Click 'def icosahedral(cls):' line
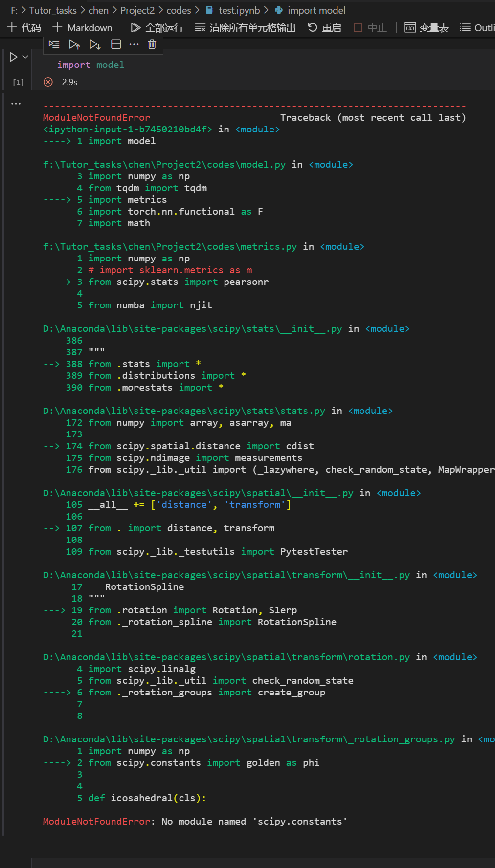This screenshot has width=495, height=868. [147, 798]
